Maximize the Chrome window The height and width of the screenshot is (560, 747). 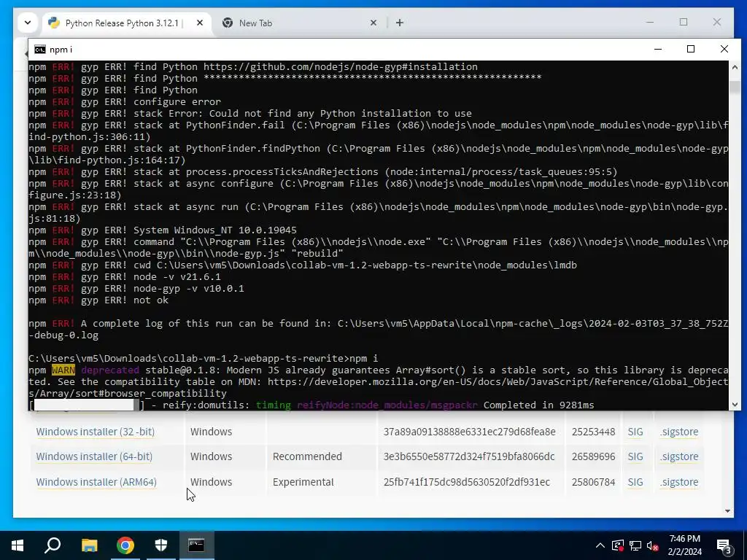click(684, 23)
